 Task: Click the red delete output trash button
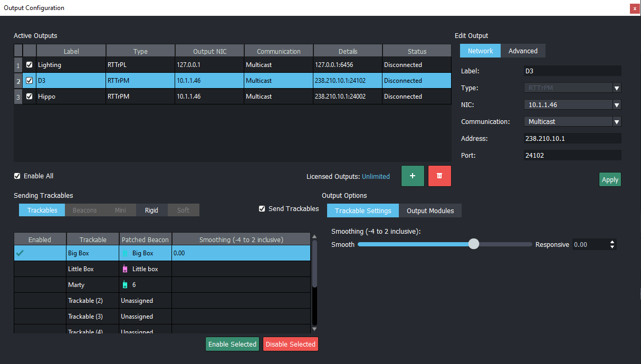(x=439, y=176)
